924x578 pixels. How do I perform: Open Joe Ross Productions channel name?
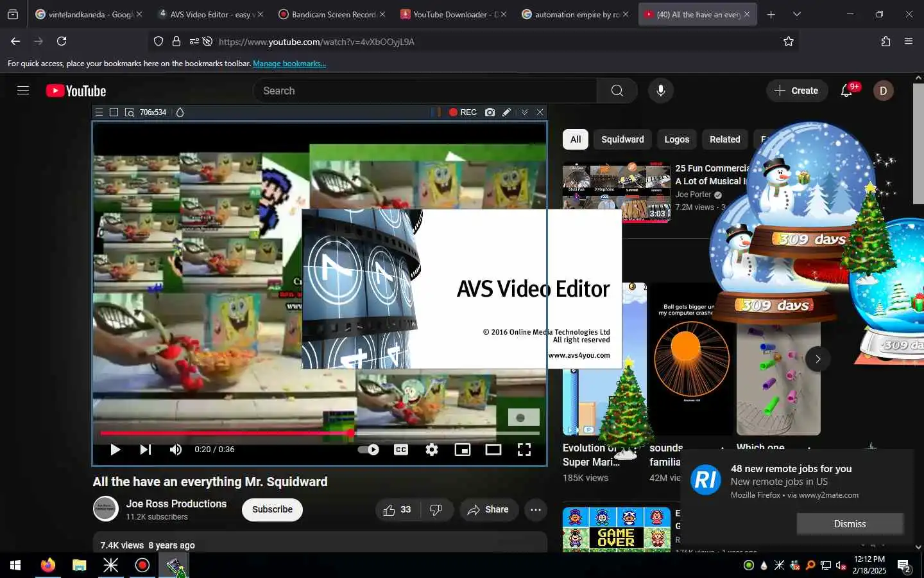pyautogui.click(x=176, y=504)
